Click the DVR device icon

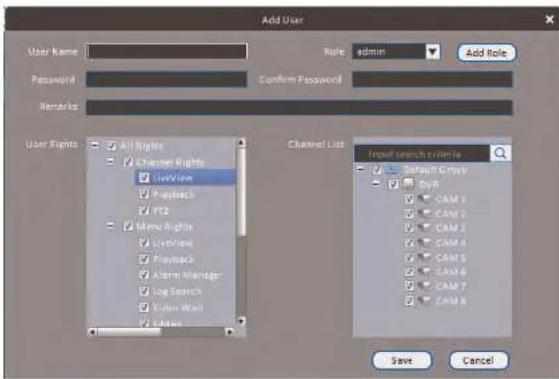(408, 184)
